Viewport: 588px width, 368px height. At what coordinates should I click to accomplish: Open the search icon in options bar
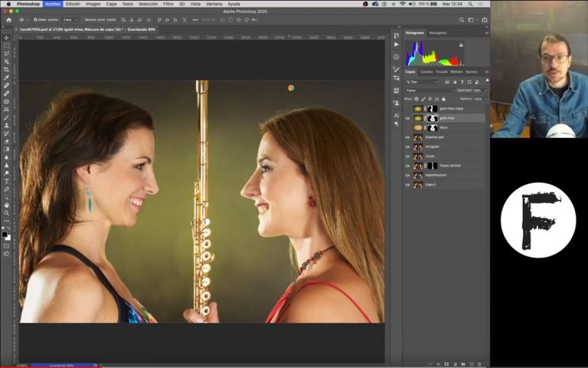[x=462, y=20]
